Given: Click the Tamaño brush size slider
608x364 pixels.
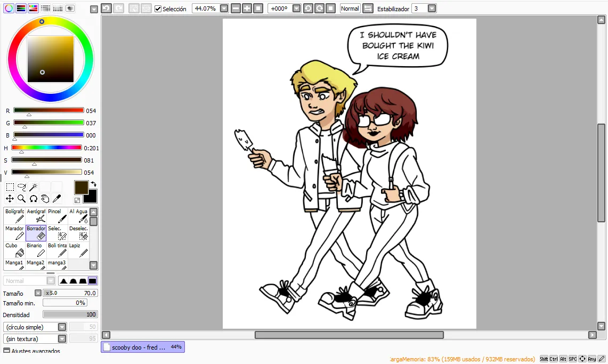Looking at the screenshot, I should (x=70, y=293).
